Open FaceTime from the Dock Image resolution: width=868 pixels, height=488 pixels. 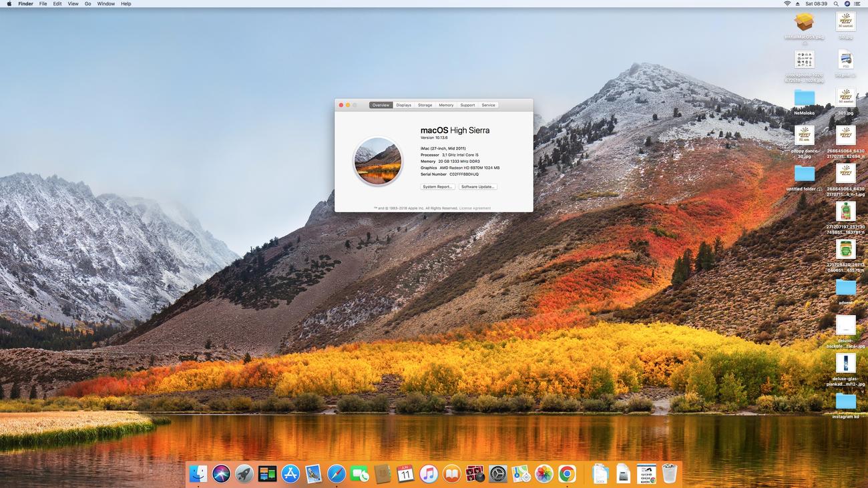coord(360,474)
